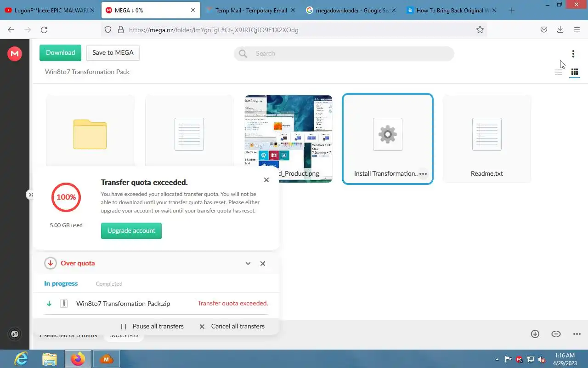The width and height of the screenshot is (588, 368).
Task: Select Win8to7 Transformation Pack.zip transfer row
Action: pos(156,304)
